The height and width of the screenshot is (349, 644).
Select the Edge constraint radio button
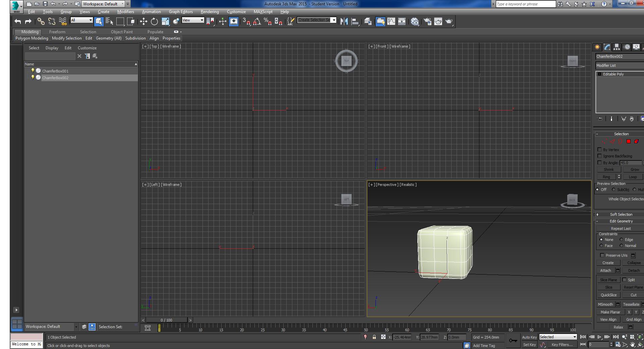click(621, 240)
